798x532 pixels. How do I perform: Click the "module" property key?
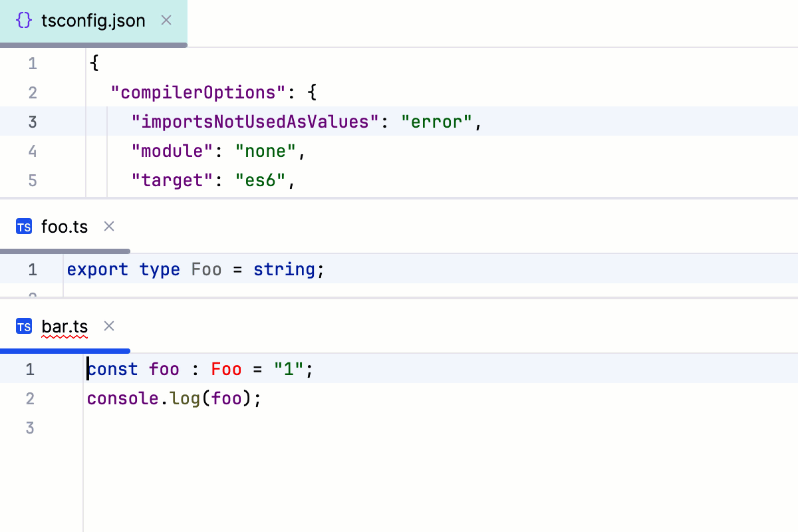tap(172, 151)
